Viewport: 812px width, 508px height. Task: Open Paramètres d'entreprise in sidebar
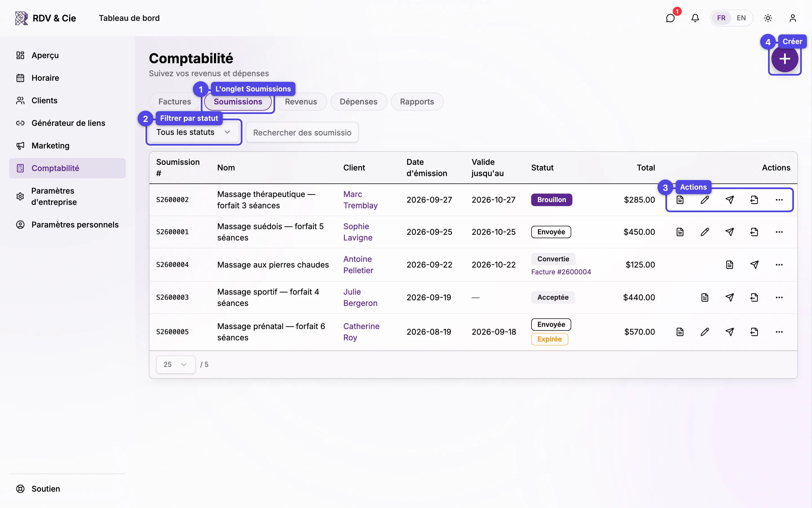click(x=67, y=196)
